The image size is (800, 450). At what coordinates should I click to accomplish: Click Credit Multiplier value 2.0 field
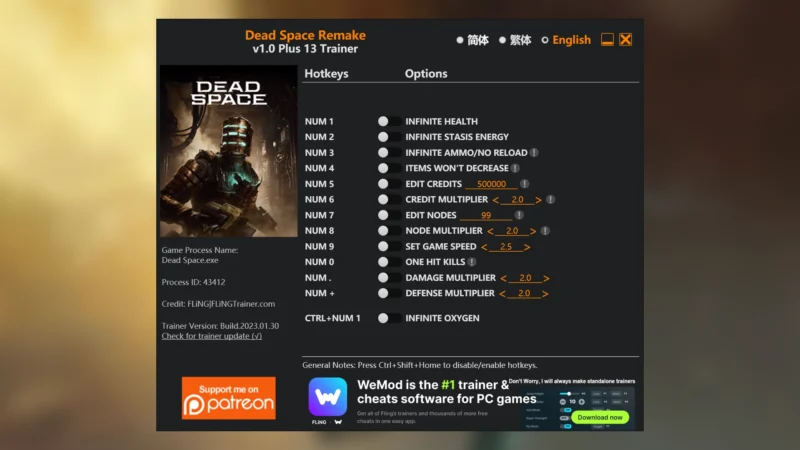517,199
